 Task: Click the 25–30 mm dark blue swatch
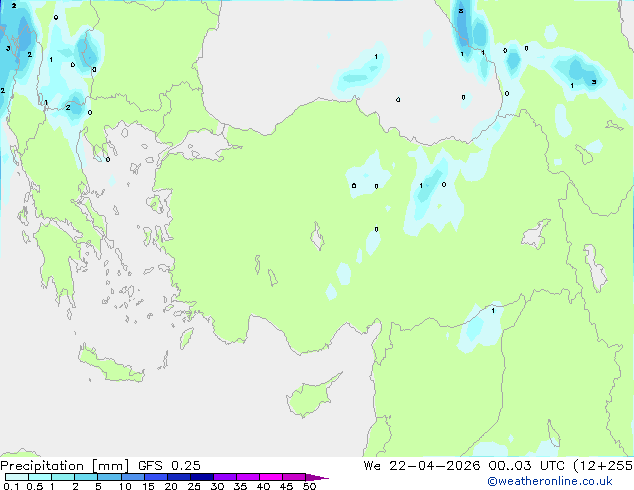pyautogui.click(x=202, y=477)
